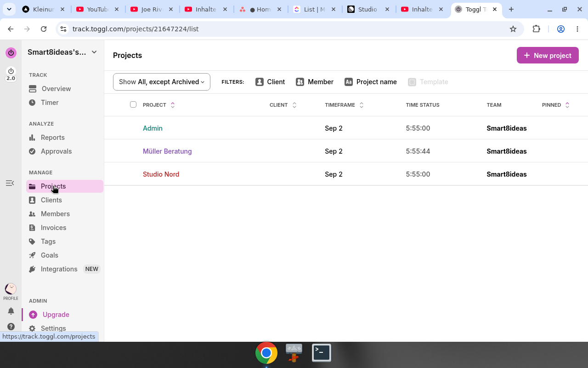This screenshot has width=588, height=368.
Task: Click the Toggl Track power logo icon
Action: pyautogui.click(x=11, y=53)
